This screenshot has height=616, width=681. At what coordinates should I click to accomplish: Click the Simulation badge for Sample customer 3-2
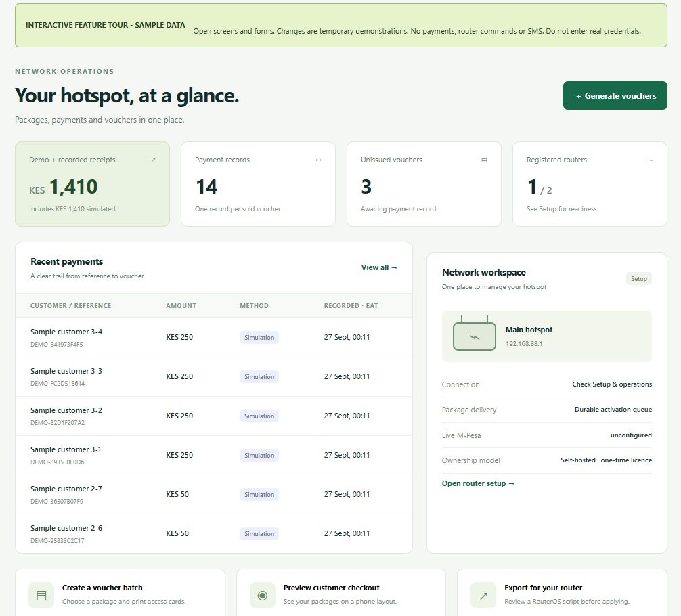tap(259, 416)
